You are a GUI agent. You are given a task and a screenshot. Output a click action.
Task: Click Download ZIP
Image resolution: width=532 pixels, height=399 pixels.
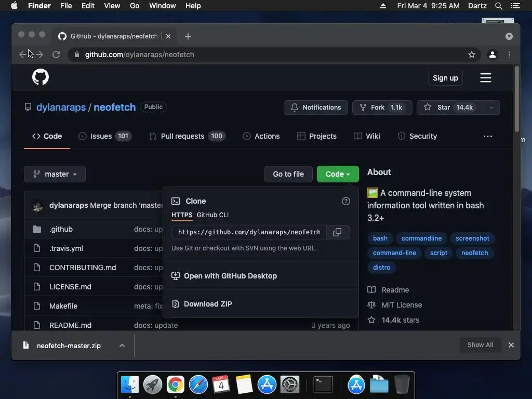pos(208,304)
